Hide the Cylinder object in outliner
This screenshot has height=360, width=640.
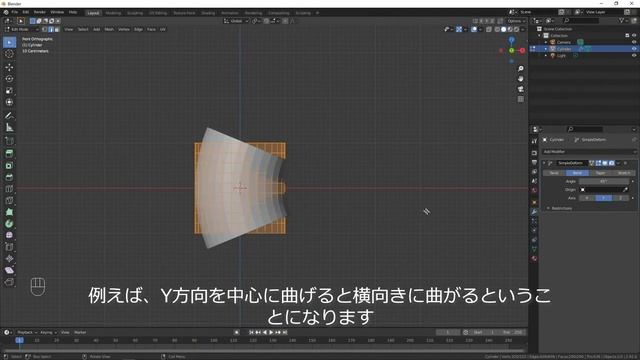point(634,49)
